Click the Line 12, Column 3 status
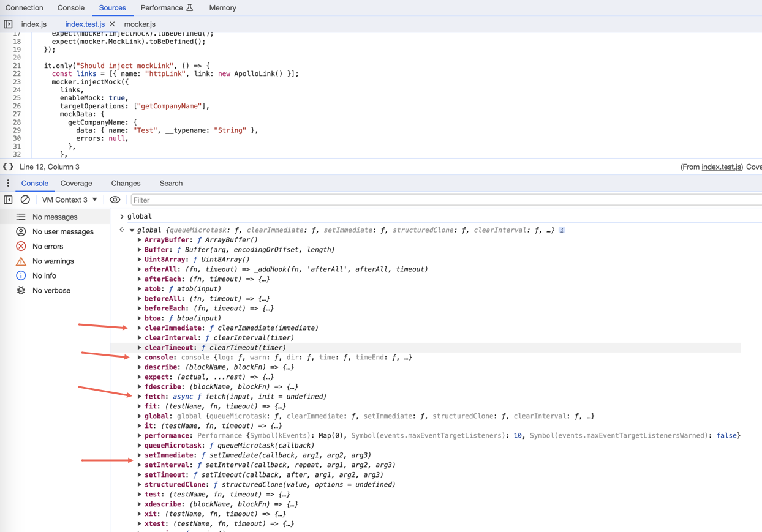Image resolution: width=762 pixels, height=532 pixels. (50, 167)
